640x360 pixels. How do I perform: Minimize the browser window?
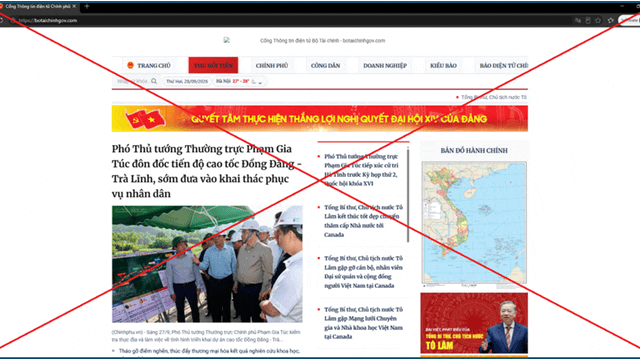pyautogui.click(x=622, y=6)
